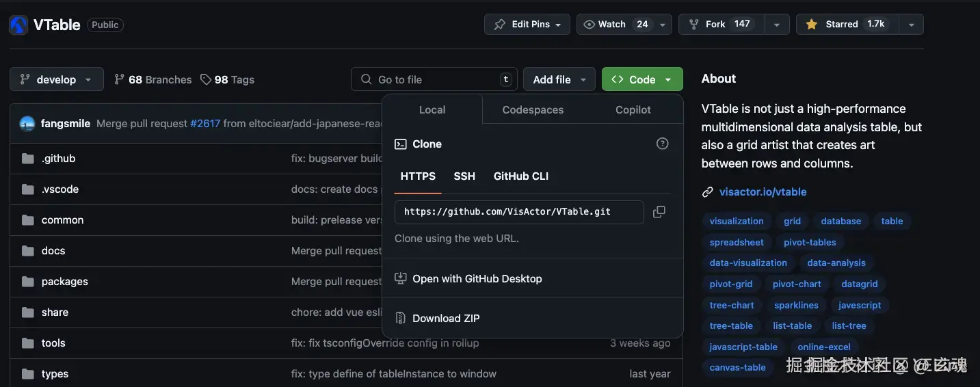Click the Clone help question mark icon
980x387 pixels.
pos(662,144)
